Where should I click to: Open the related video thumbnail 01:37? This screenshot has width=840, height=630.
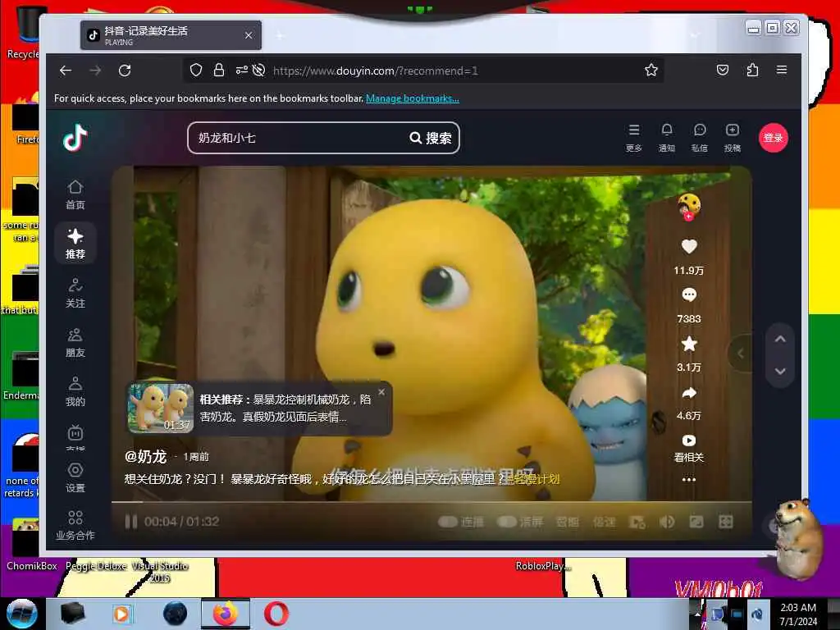[160, 409]
